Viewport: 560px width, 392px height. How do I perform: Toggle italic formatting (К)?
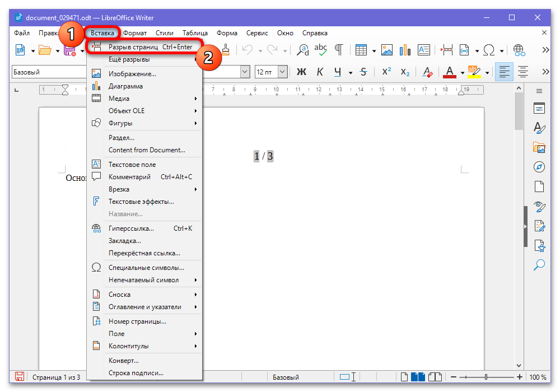point(320,72)
